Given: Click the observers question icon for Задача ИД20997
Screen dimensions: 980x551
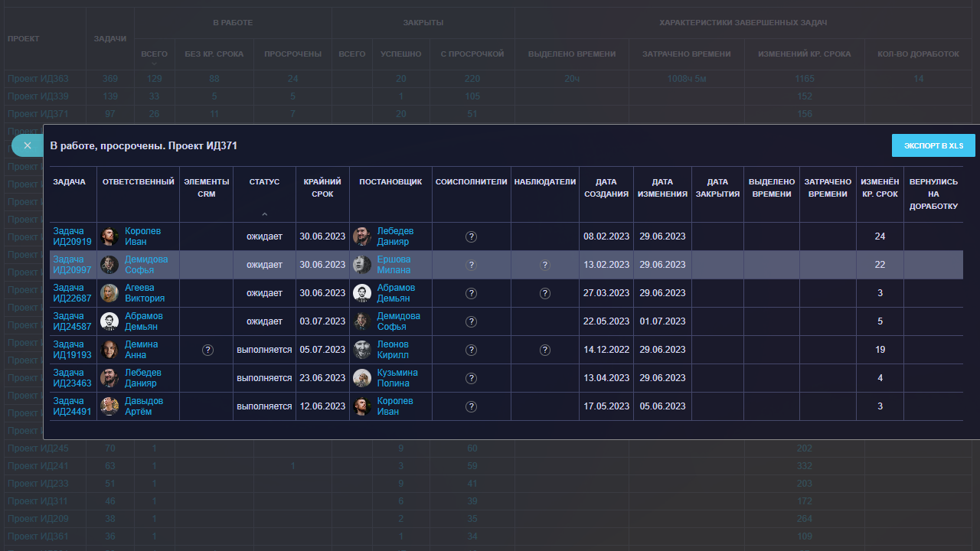Looking at the screenshot, I should [545, 265].
